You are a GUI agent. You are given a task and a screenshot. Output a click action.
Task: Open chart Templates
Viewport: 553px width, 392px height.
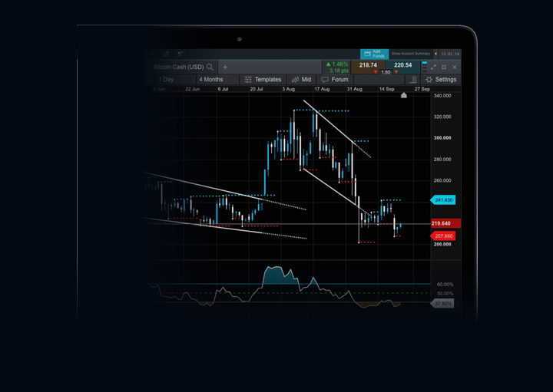click(263, 80)
